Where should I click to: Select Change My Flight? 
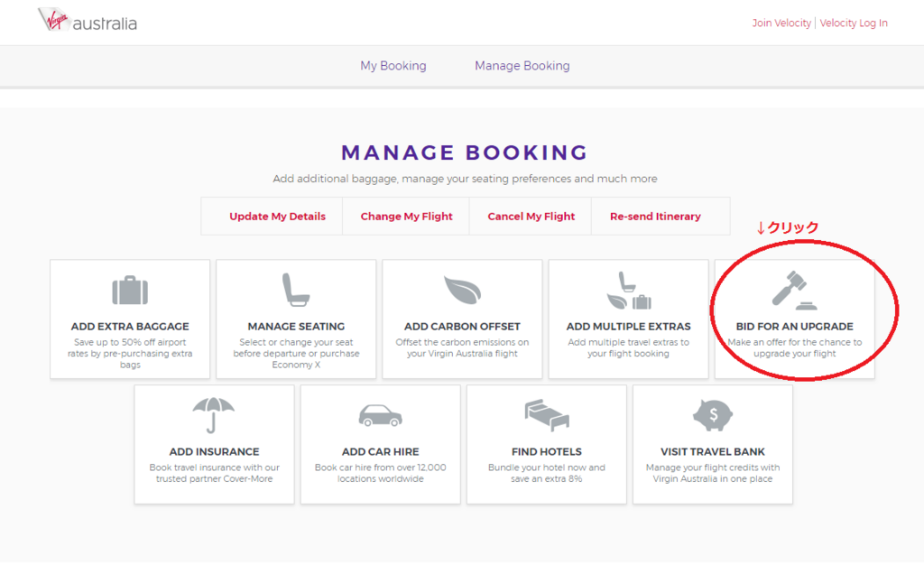406,217
